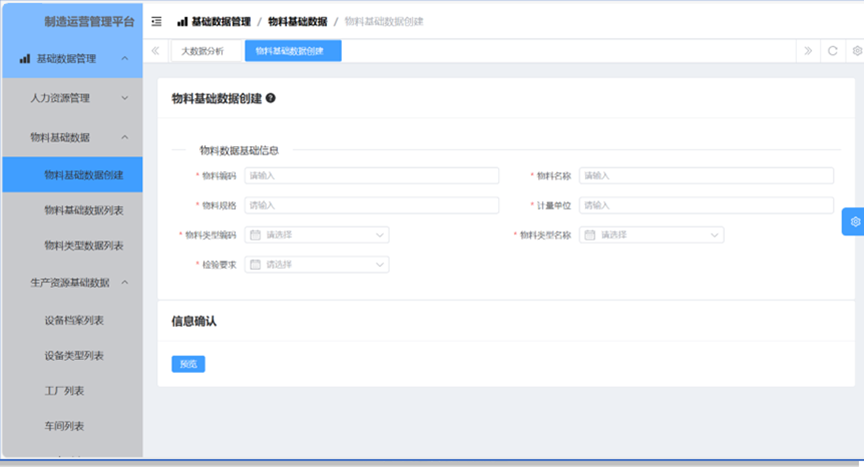Open the 物料类型编码 dropdown

(x=316, y=235)
